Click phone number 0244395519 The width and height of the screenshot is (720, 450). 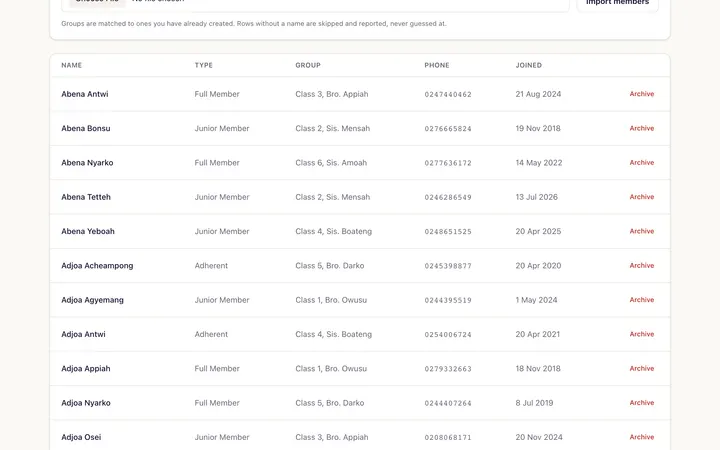point(448,300)
